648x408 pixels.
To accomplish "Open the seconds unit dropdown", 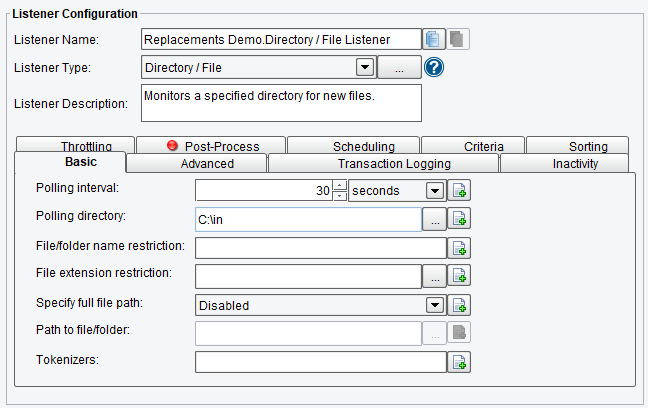I will (435, 191).
